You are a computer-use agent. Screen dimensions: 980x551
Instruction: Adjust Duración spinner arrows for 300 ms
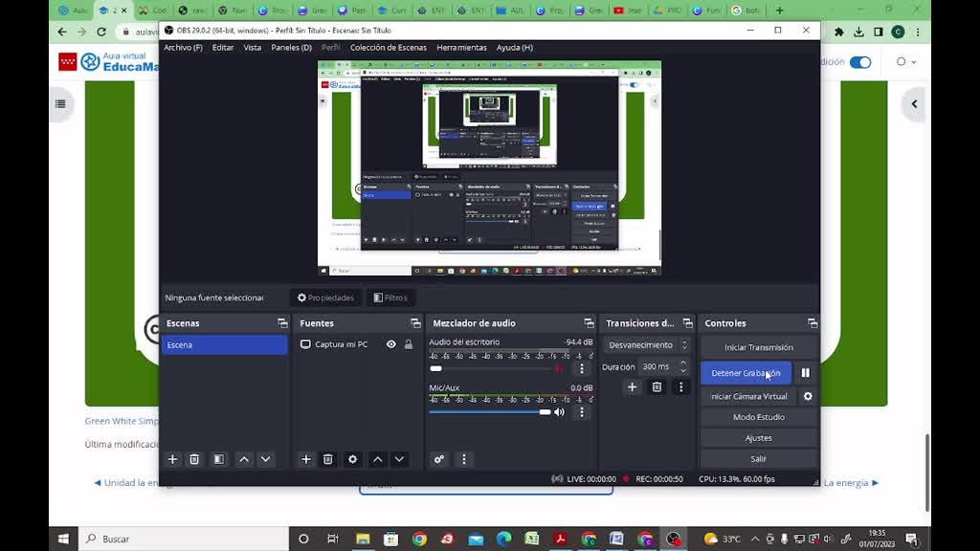tap(682, 366)
